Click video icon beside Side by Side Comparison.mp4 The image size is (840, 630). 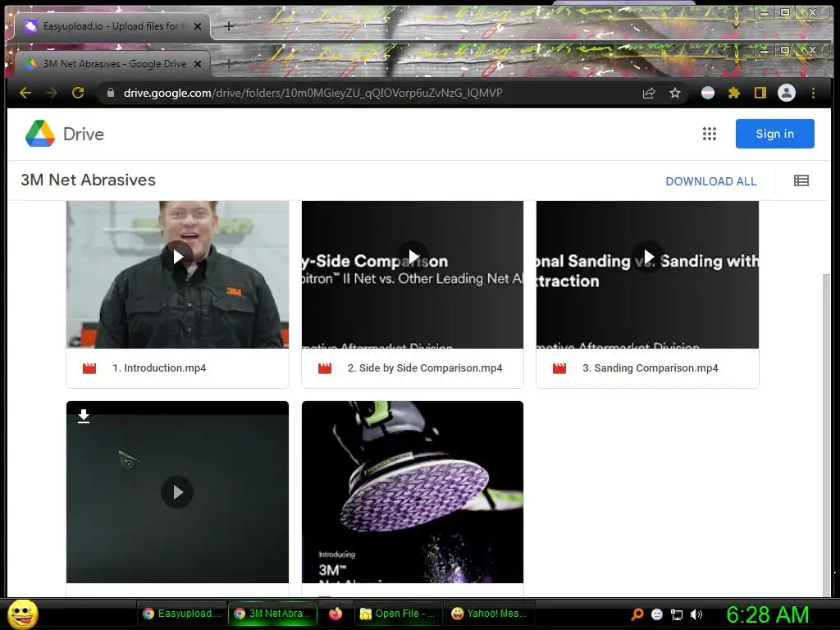pos(325,368)
